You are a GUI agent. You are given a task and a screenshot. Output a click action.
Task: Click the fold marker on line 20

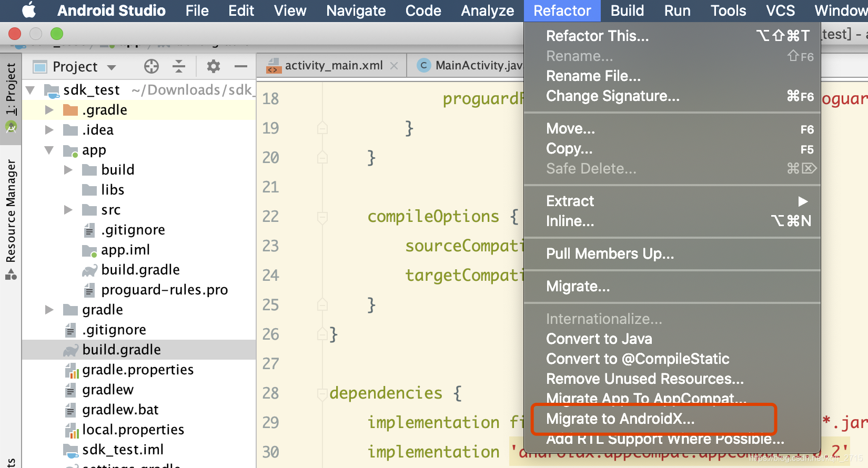click(x=322, y=157)
